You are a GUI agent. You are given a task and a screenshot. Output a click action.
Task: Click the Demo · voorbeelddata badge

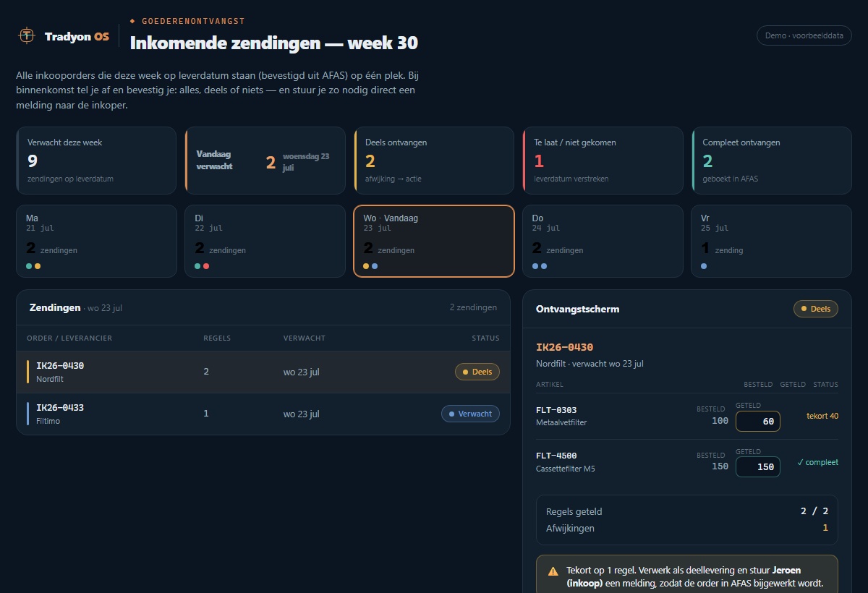click(x=804, y=35)
